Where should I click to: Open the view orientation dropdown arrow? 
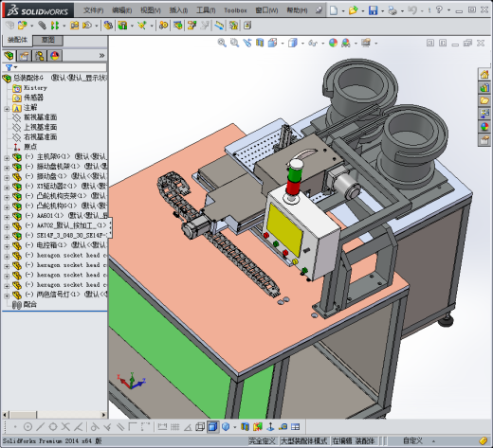[283, 44]
